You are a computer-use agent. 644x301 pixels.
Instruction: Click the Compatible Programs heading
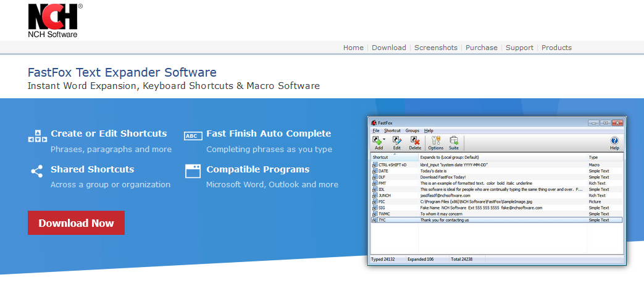pos(258,169)
